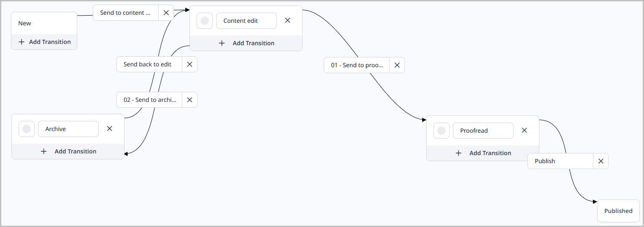The width and height of the screenshot is (644, 227).
Task: Remove the 'Send to content' transition
Action: pos(166,13)
